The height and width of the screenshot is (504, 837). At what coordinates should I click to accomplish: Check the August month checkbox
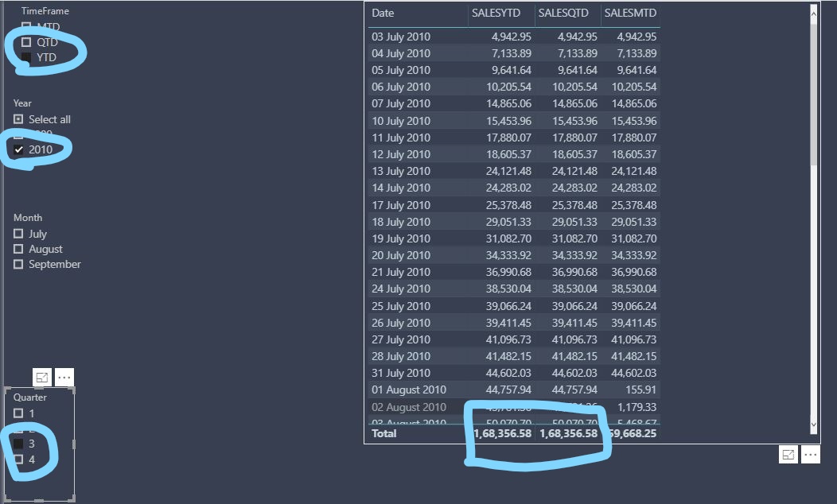tap(18, 249)
